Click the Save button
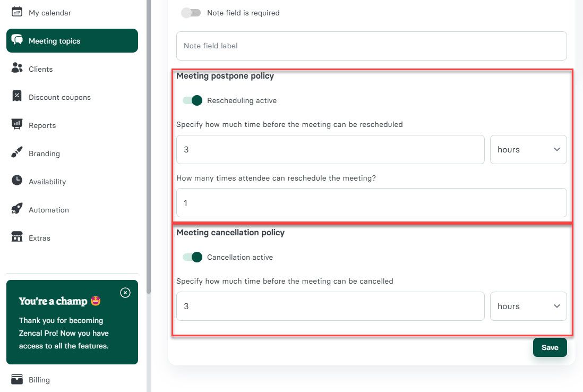 tap(550, 347)
